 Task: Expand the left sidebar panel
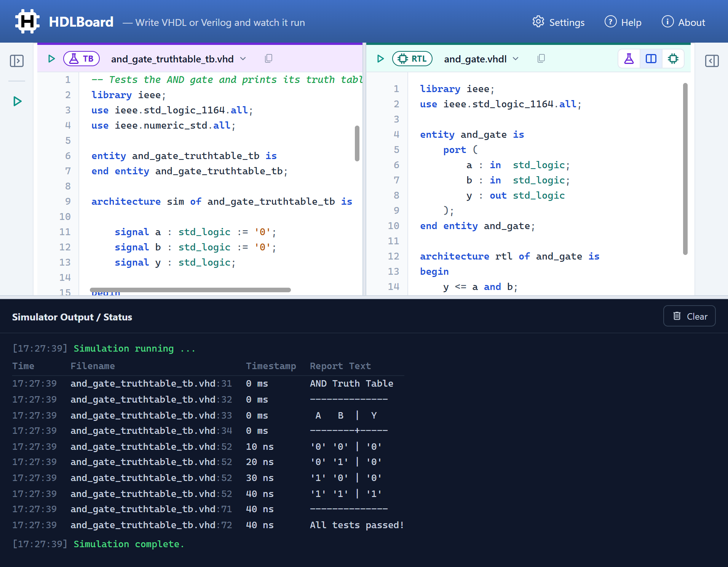pos(17,61)
